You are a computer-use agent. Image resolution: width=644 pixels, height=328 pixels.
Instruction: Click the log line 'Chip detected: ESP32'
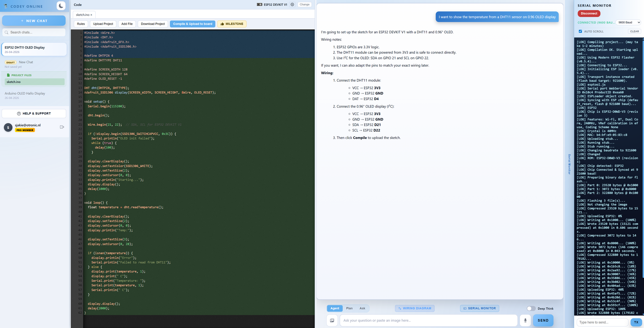(600, 166)
